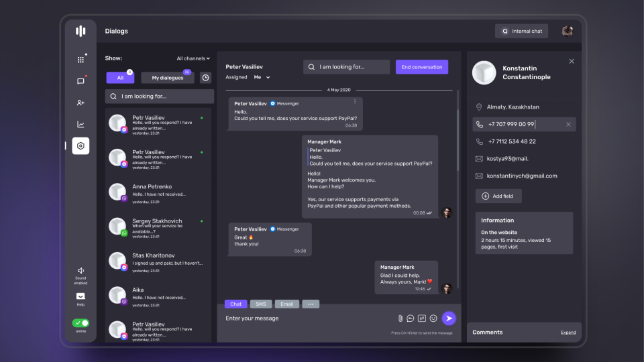Open Sergey Stakhovich's conversation
This screenshot has width=644, height=362.
(x=158, y=228)
